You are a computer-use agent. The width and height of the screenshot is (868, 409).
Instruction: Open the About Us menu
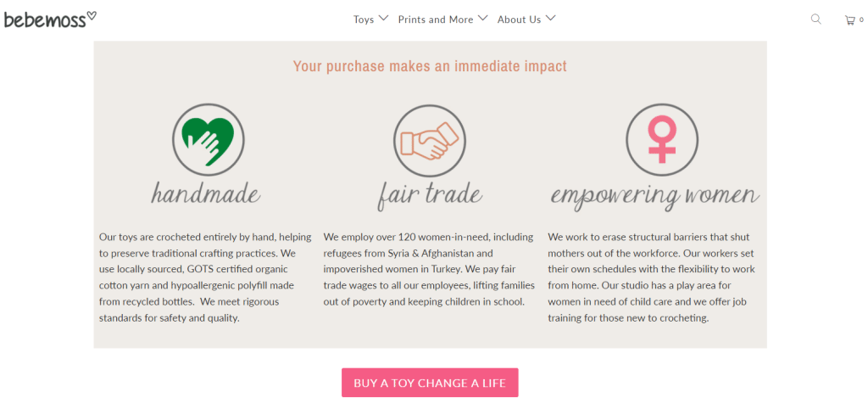(x=519, y=20)
